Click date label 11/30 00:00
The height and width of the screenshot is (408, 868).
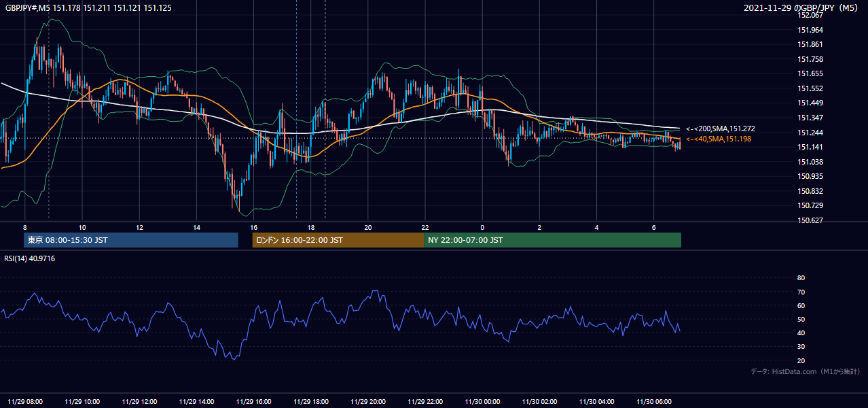pos(482,401)
